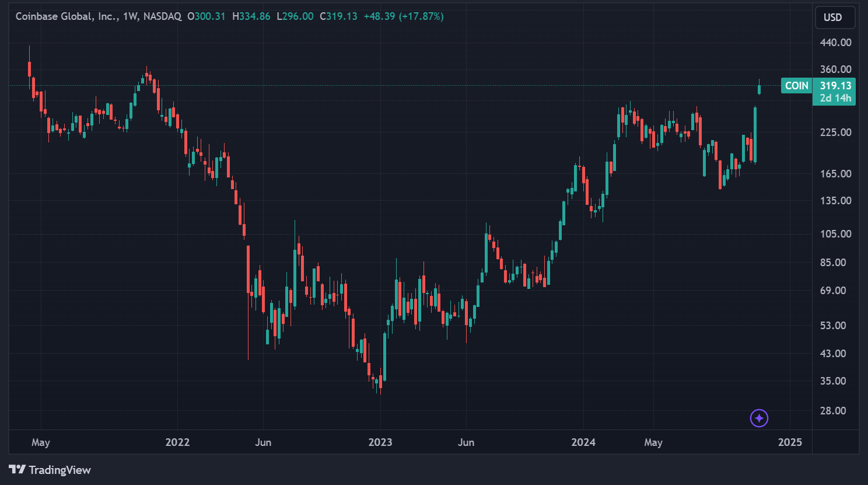Click the high value H334.86
The height and width of the screenshot is (485, 868).
(x=251, y=16)
